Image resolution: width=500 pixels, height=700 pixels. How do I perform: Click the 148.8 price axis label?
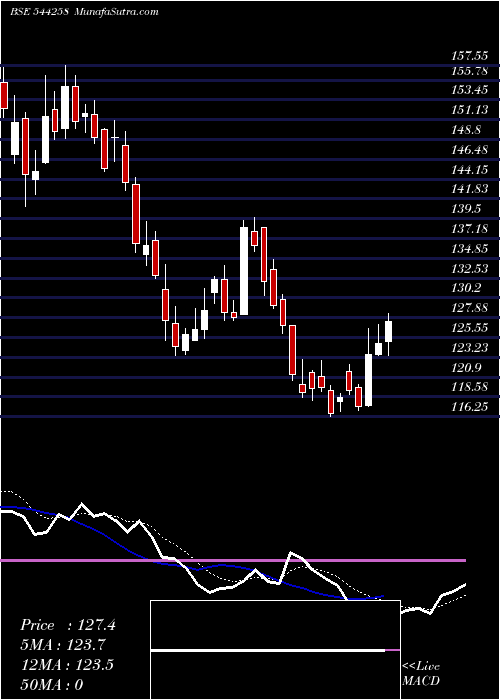coord(466,130)
